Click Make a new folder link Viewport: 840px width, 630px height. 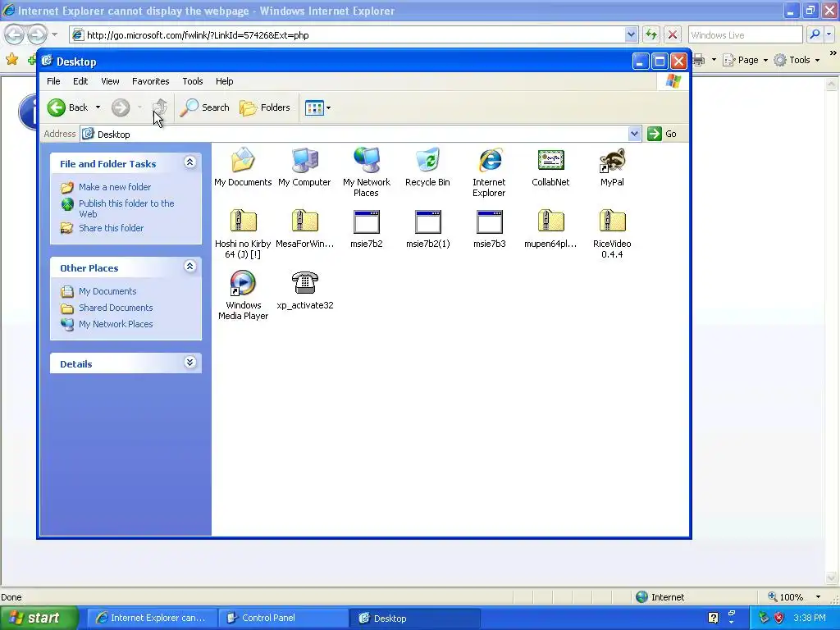click(x=115, y=187)
